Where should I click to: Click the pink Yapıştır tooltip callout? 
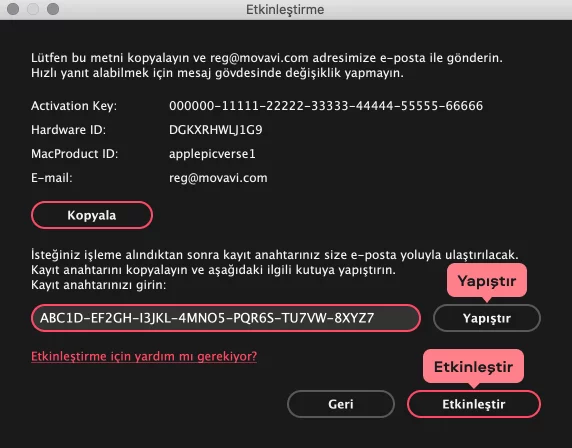tap(487, 281)
